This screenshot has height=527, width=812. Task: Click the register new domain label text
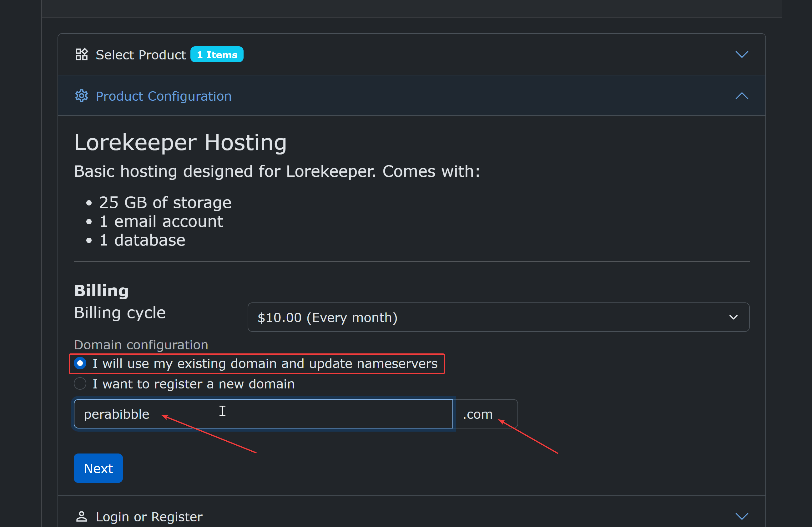point(194,384)
